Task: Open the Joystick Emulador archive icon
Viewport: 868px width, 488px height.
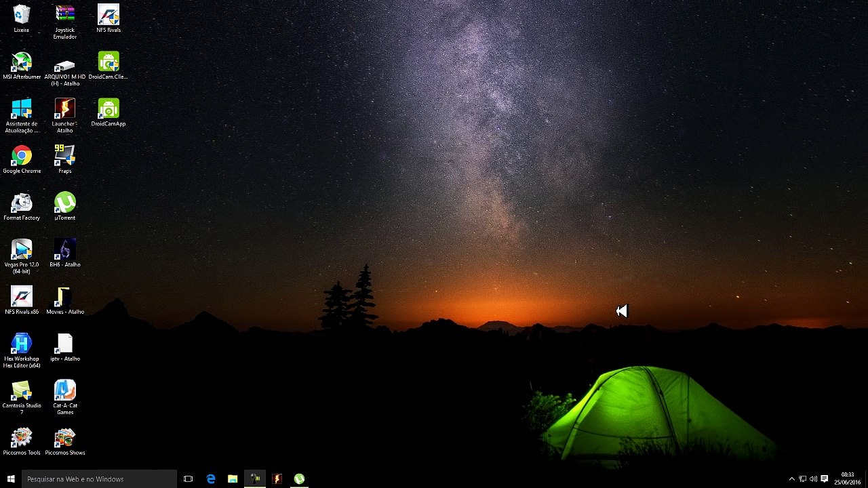Action: [x=65, y=21]
